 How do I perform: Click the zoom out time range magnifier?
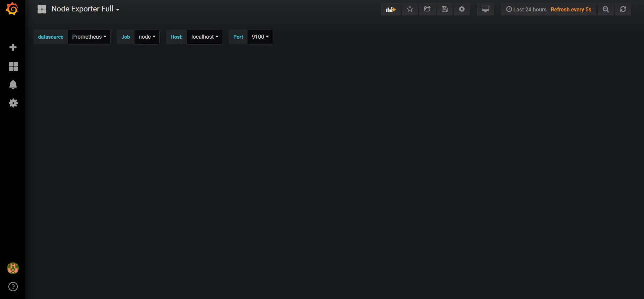point(606,9)
